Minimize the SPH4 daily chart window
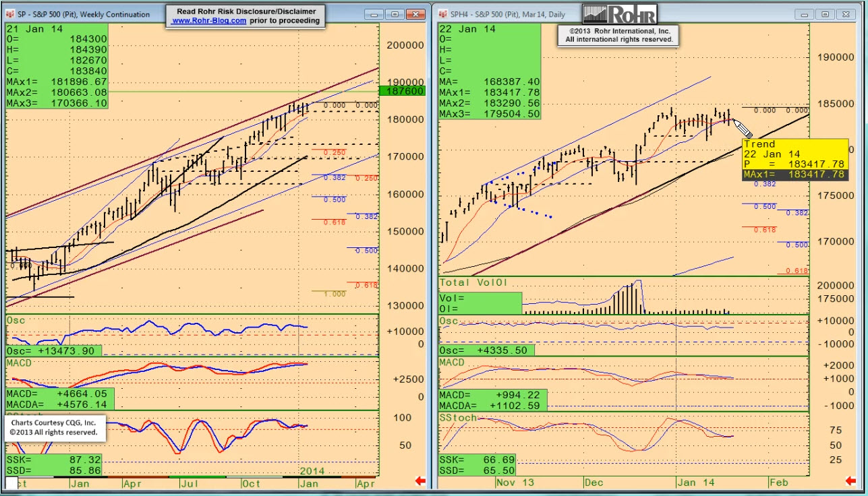868x496 pixels. (805, 14)
